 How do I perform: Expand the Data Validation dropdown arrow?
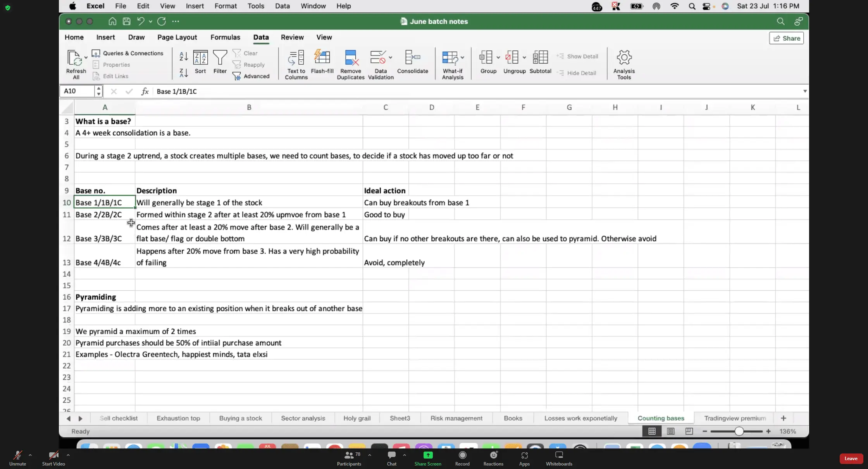point(391,57)
